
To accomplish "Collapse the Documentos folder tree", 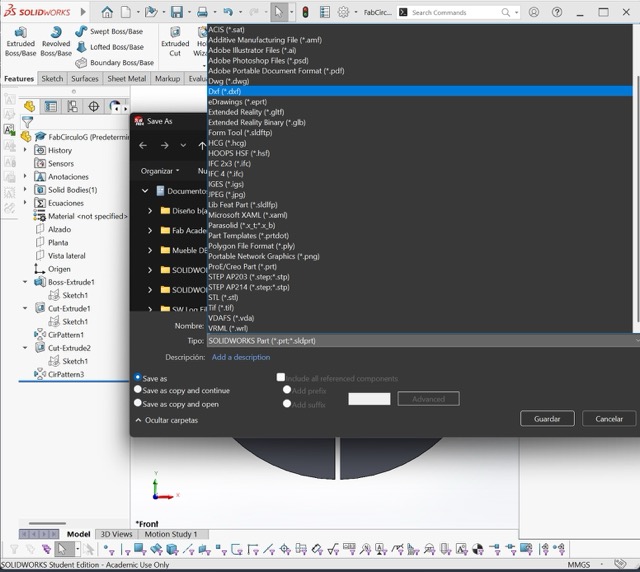I will click(x=145, y=191).
